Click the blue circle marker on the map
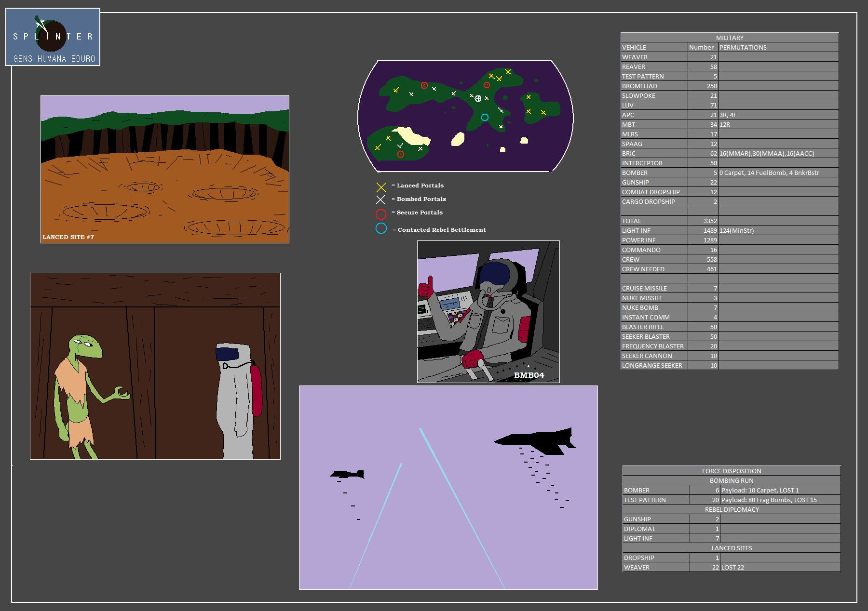This screenshot has height=611, width=868. pos(485,117)
